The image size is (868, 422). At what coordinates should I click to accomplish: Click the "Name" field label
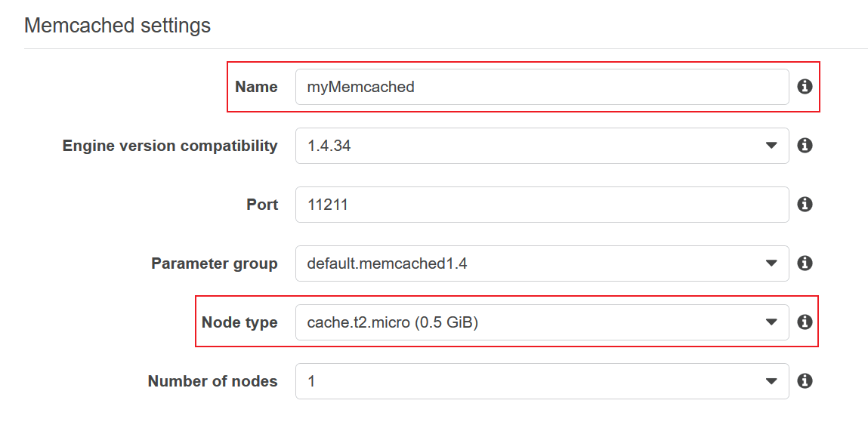pos(256,87)
